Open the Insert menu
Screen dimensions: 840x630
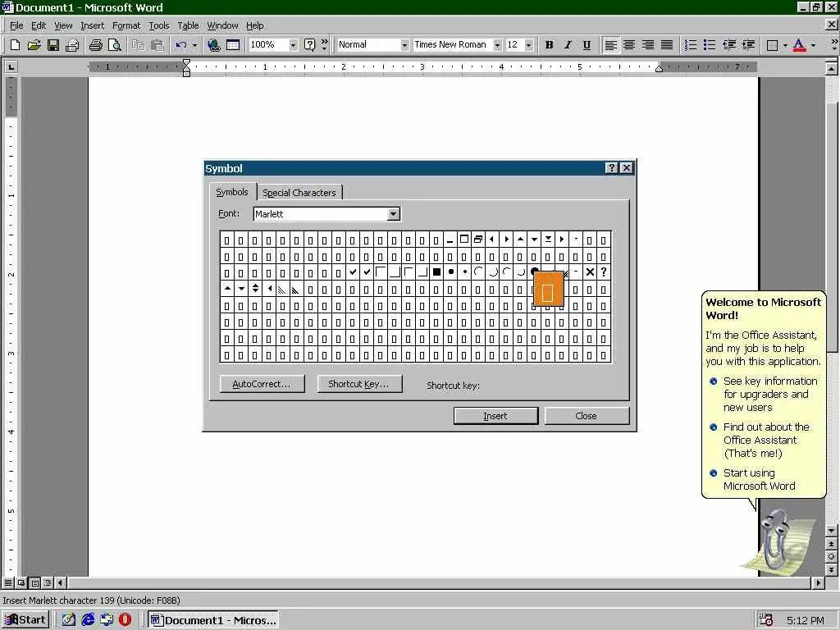pos(93,25)
